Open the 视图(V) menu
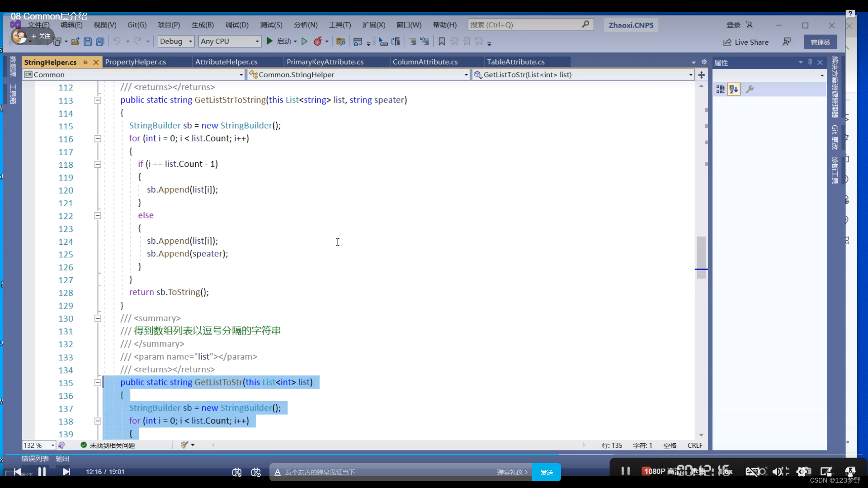Image resolution: width=868 pixels, height=488 pixels. [x=105, y=25]
